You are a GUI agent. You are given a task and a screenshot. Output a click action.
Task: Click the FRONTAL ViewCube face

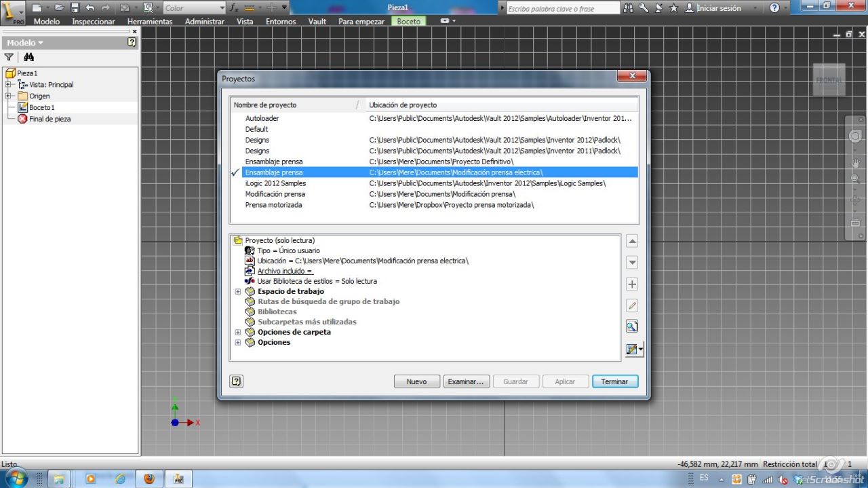pyautogui.click(x=829, y=79)
